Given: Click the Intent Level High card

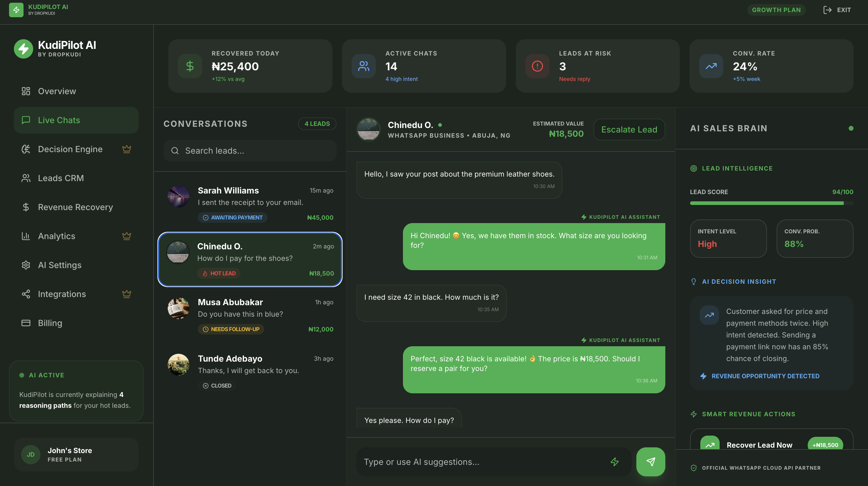Looking at the screenshot, I should [728, 238].
